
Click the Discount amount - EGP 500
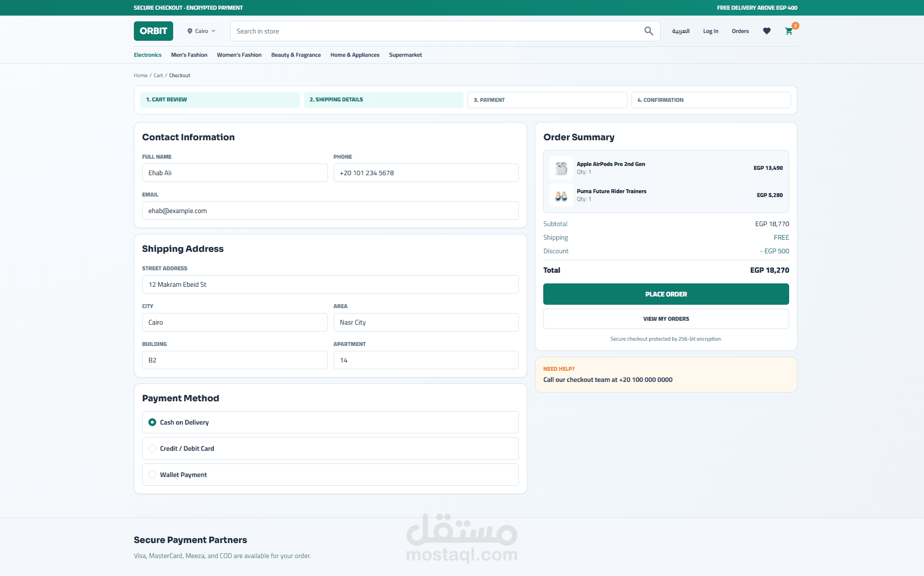pyautogui.click(x=775, y=251)
